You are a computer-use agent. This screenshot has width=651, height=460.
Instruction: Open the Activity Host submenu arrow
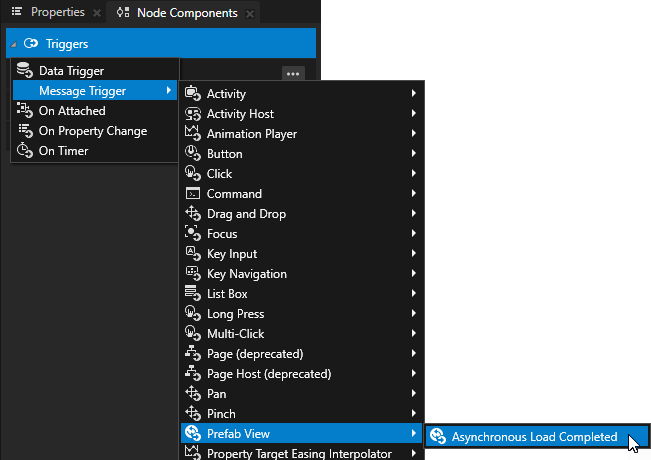(x=413, y=114)
